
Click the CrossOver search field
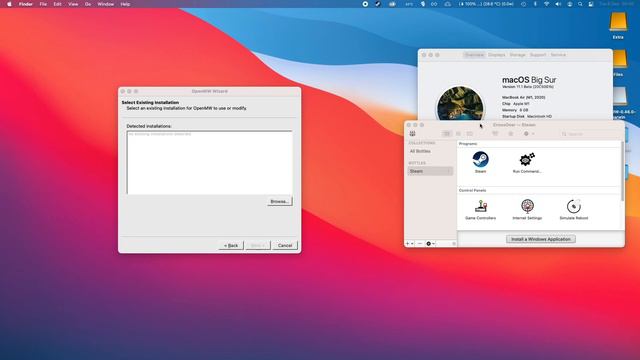pos(589,134)
